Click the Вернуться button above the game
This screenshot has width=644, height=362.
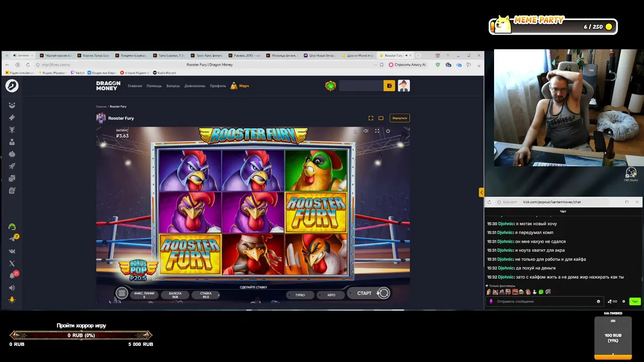pyautogui.click(x=399, y=118)
